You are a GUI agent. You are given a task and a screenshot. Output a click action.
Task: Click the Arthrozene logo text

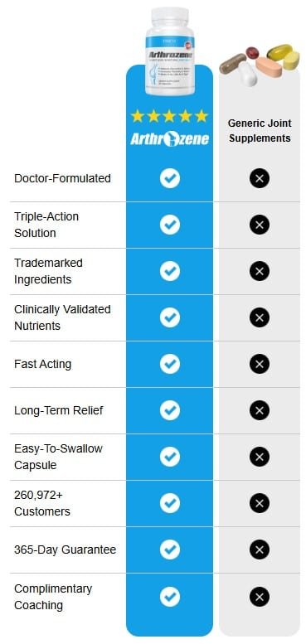pos(170,139)
